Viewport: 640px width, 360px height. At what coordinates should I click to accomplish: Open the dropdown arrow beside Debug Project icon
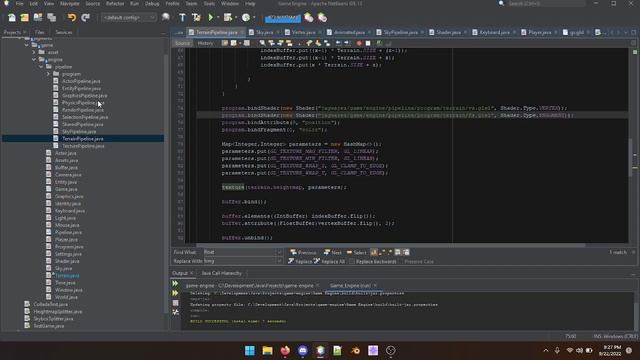click(236, 18)
